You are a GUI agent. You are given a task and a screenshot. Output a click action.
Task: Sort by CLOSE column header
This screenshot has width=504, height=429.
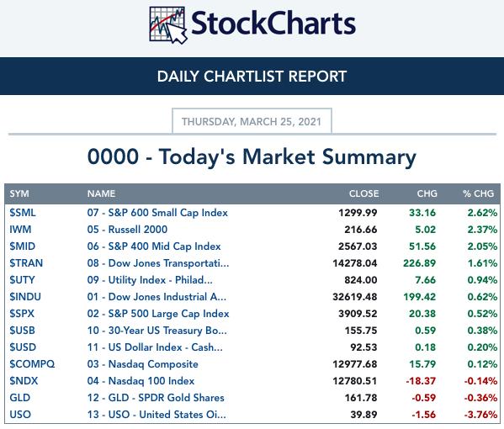(x=363, y=193)
